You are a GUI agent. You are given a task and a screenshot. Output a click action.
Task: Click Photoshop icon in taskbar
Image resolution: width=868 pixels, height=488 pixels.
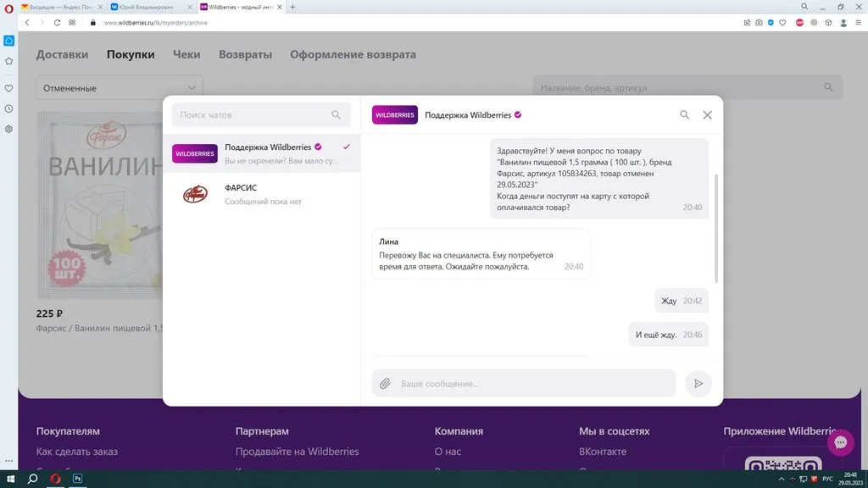[77, 479]
